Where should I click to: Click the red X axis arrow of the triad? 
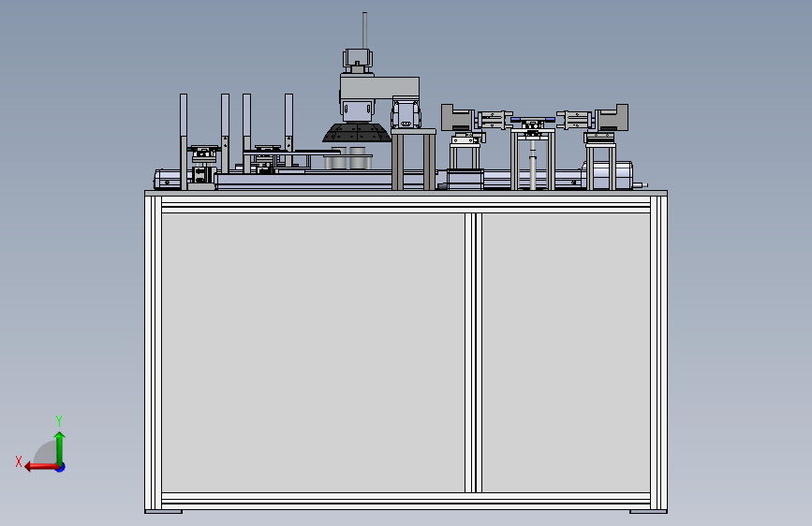[x=40, y=467]
